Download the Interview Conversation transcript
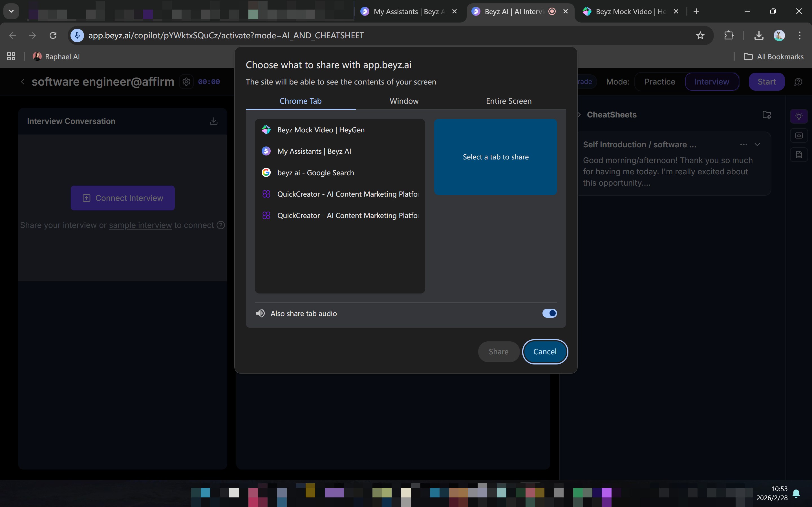This screenshot has width=812, height=507. click(213, 121)
